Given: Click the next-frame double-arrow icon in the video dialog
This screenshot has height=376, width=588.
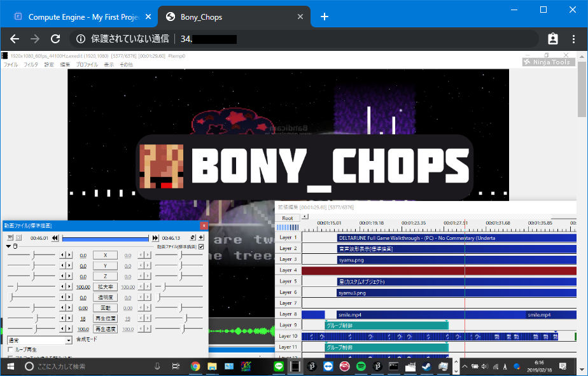Looking at the screenshot, I should click(x=155, y=239).
